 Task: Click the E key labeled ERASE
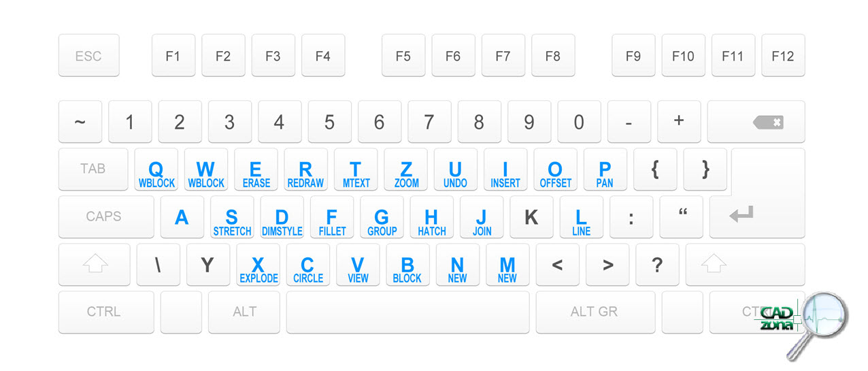click(256, 170)
